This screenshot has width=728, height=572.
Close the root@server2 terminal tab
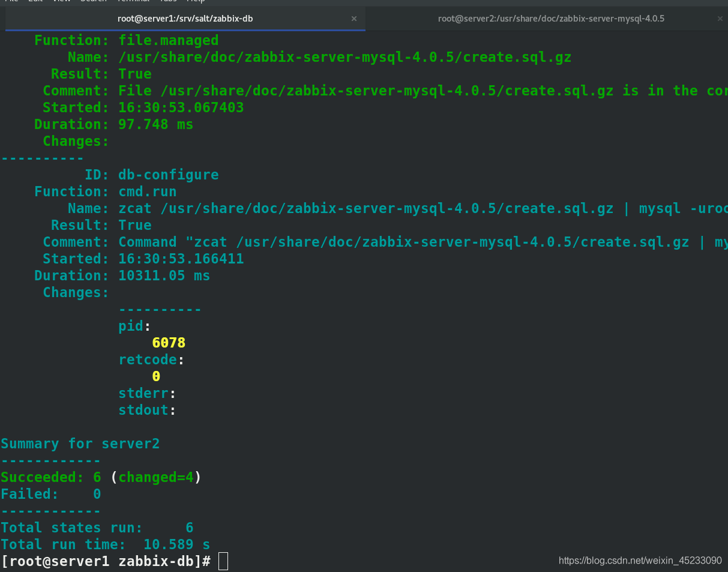pos(720,19)
